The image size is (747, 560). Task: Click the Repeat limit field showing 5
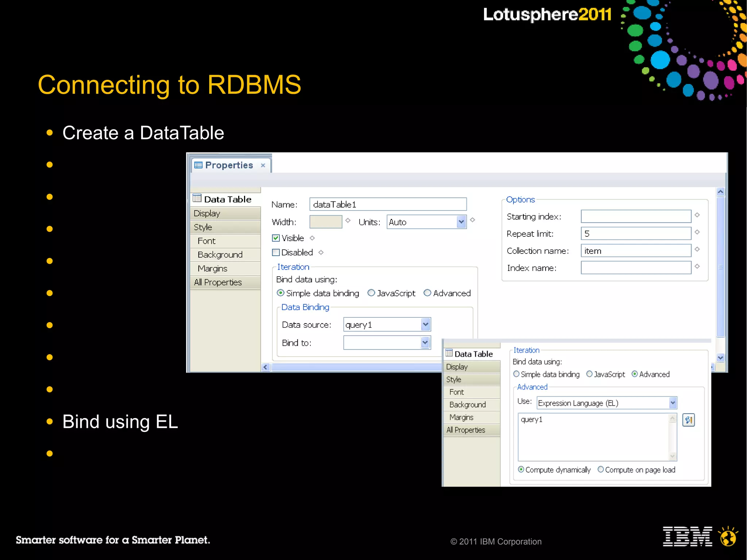(x=636, y=233)
